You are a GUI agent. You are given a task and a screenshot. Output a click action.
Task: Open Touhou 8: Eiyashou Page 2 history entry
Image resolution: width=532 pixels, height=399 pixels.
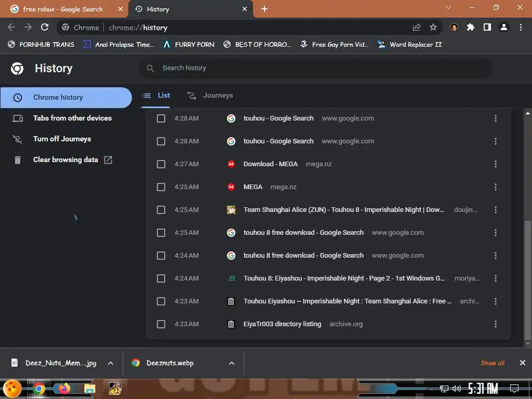click(x=344, y=278)
